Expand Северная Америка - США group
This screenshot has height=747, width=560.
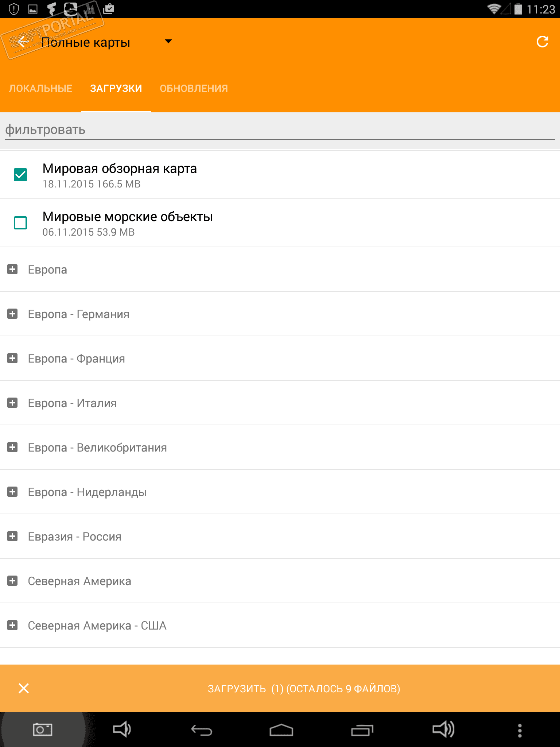[x=13, y=626]
